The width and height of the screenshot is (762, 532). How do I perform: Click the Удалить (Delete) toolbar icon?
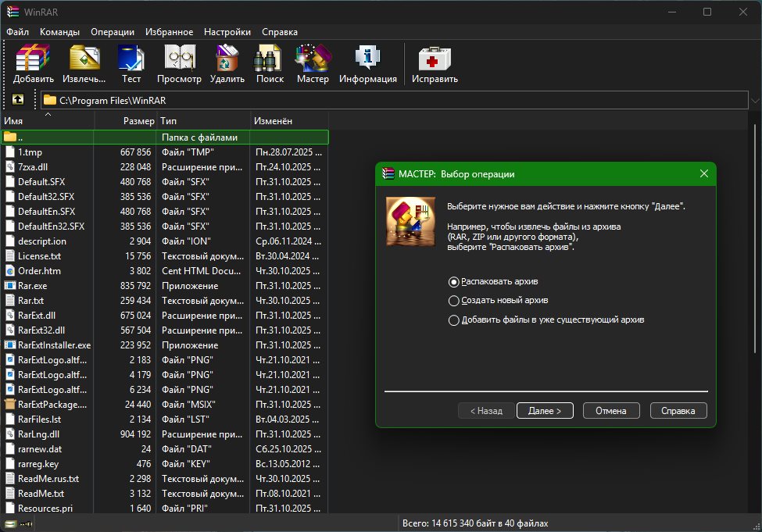(x=227, y=63)
